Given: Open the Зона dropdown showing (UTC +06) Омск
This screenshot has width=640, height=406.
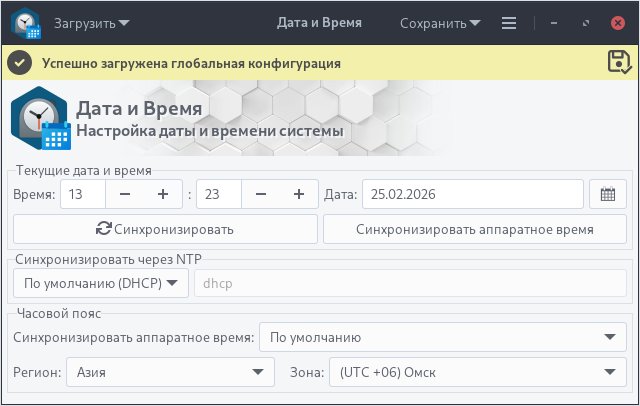Looking at the screenshot, I should click(x=478, y=372).
